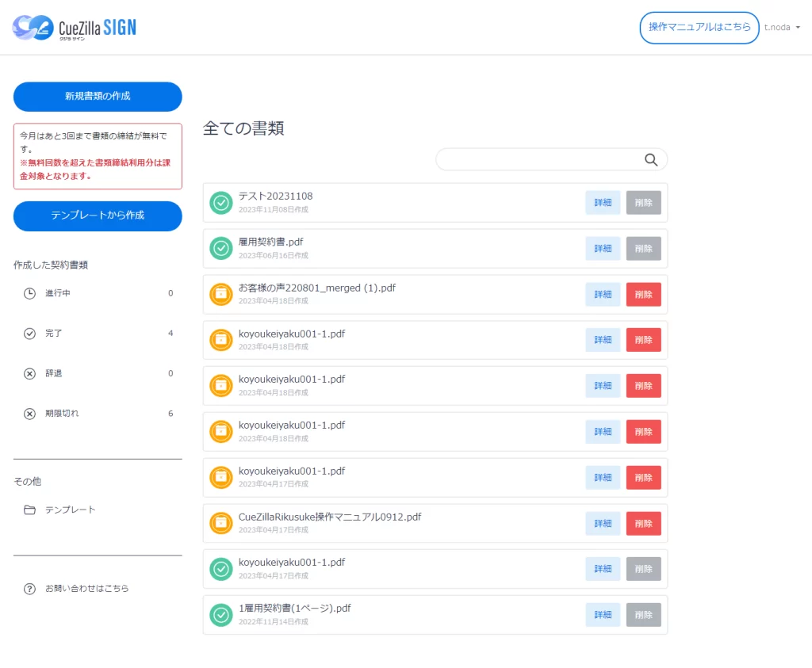Show 期限切れ documents in sidebar

point(62,414)
